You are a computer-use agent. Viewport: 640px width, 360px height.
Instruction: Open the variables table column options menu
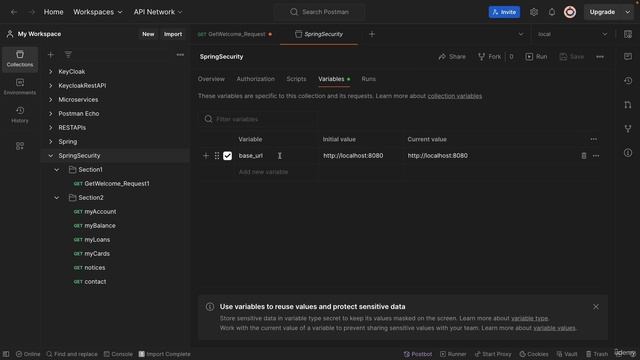[593, 139]
